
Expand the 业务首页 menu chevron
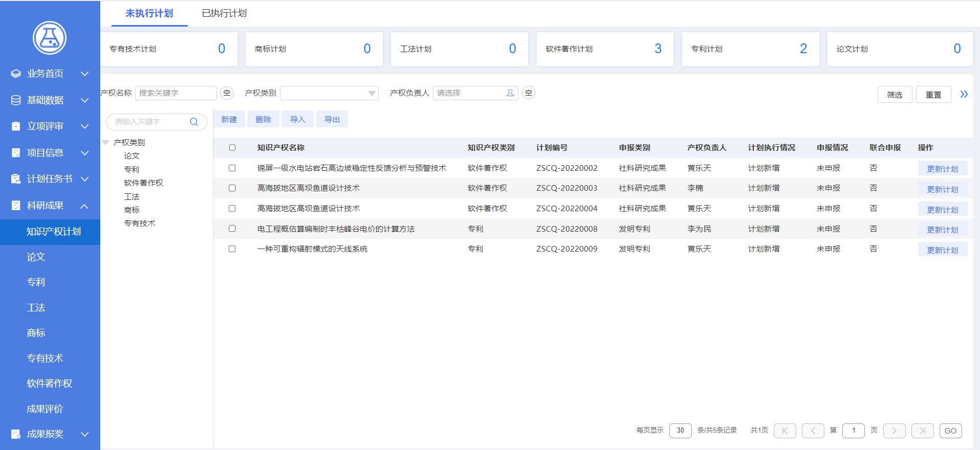point(85,74)
